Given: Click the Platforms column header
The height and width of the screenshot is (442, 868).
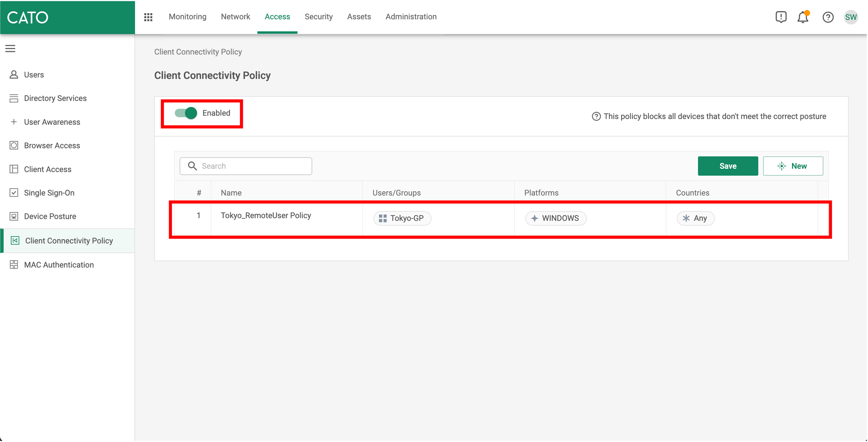Looking at the screenshot, I should 541,193.
